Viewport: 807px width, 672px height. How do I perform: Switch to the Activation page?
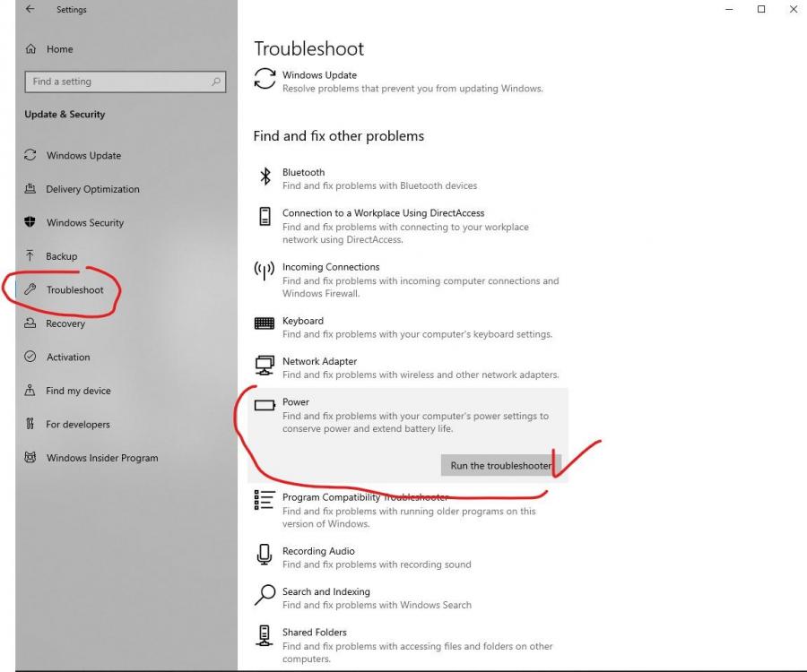click(68, 357)
